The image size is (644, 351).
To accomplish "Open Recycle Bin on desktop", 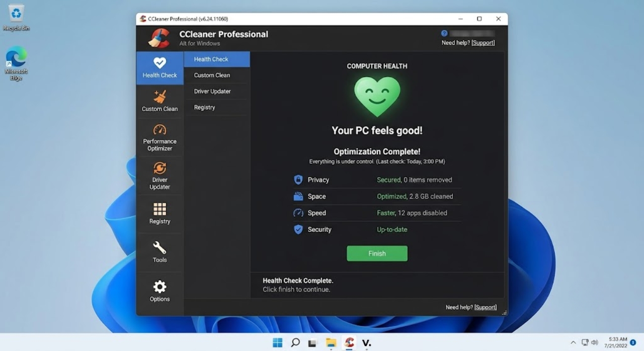I will [x=16, y=18].
